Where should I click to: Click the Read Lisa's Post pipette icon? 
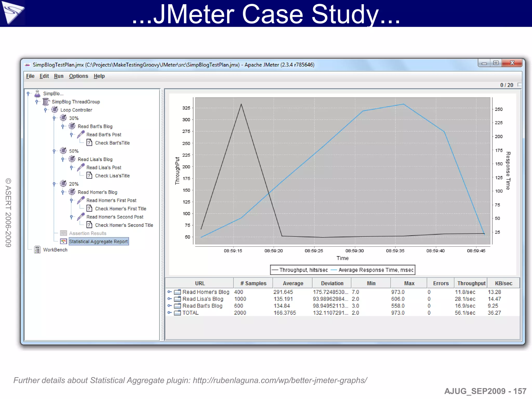pos(81,168)
